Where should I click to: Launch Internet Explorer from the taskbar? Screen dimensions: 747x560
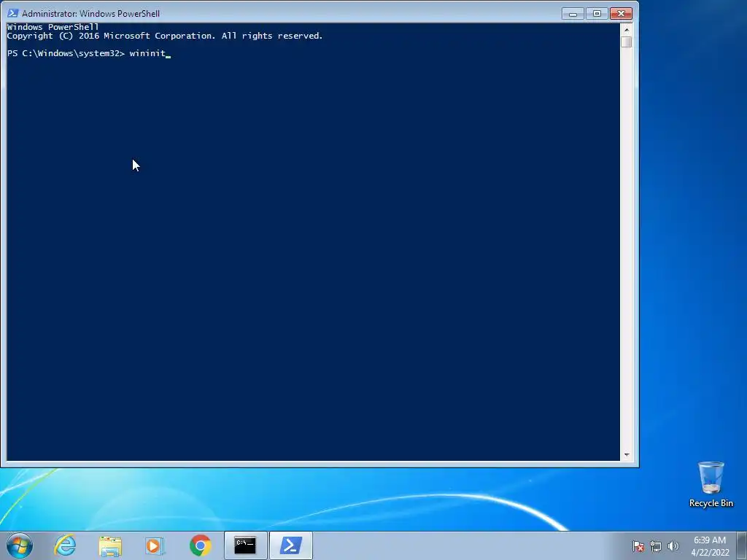click(x=65, y=545)
